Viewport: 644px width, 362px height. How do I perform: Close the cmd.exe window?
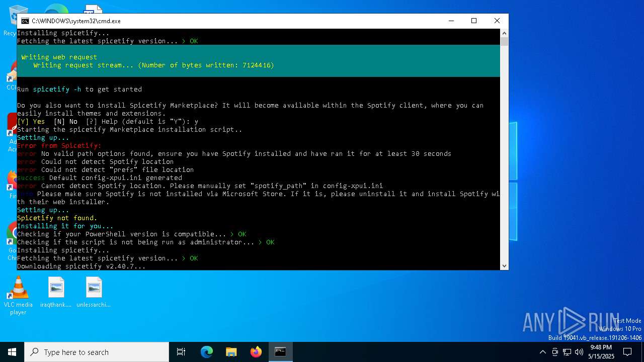[497, 21]
